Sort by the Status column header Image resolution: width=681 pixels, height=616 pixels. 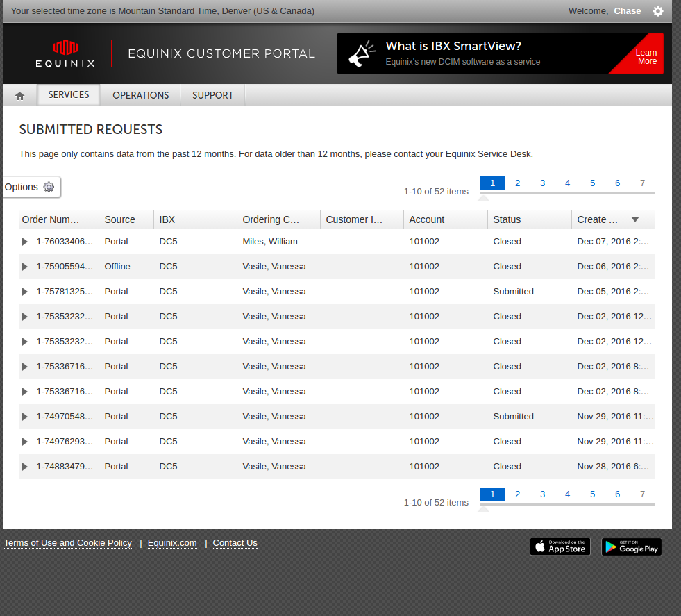(507, 219)
